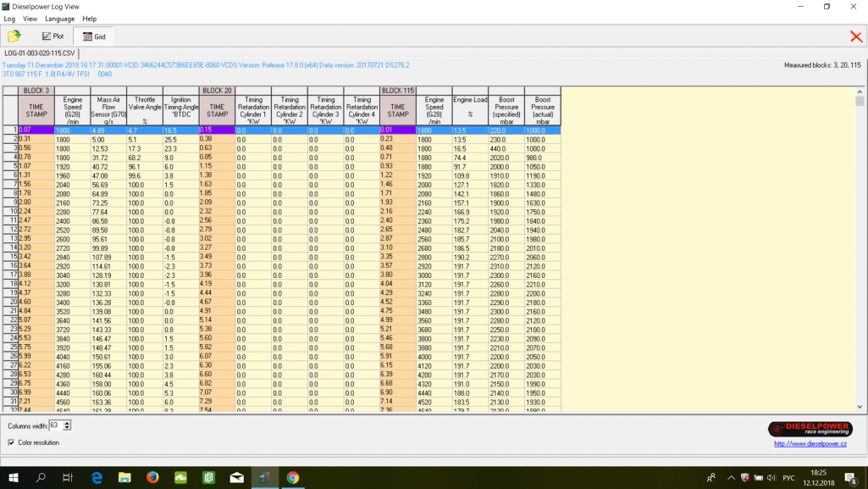868x489 pixels.
Task: Open a log file with the folder icon
Action: pos(14,36)
